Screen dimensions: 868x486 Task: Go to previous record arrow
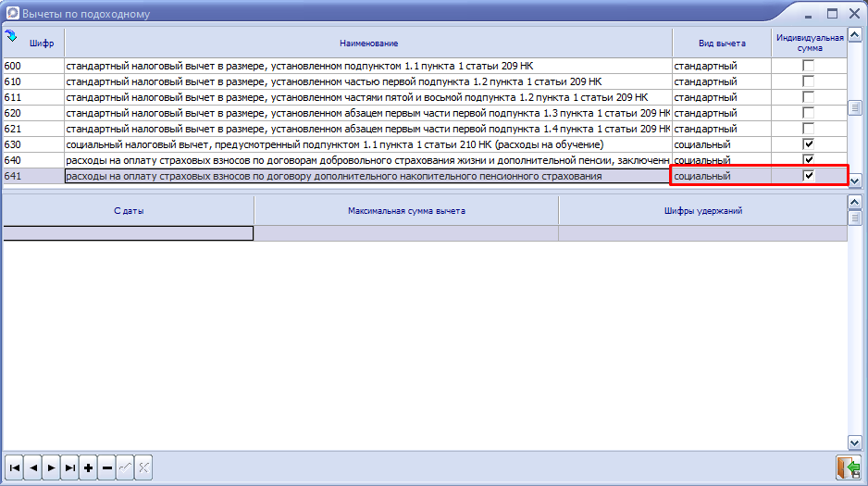click(33, 468)
